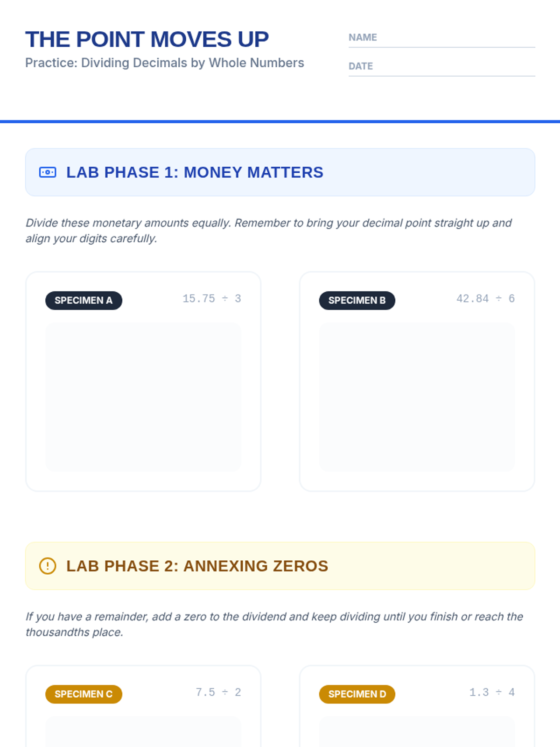Screen dimensions: 560x747
Task: Select the SPECIMEN D badge
Action: pyautogui.click(x=357, y=694)
